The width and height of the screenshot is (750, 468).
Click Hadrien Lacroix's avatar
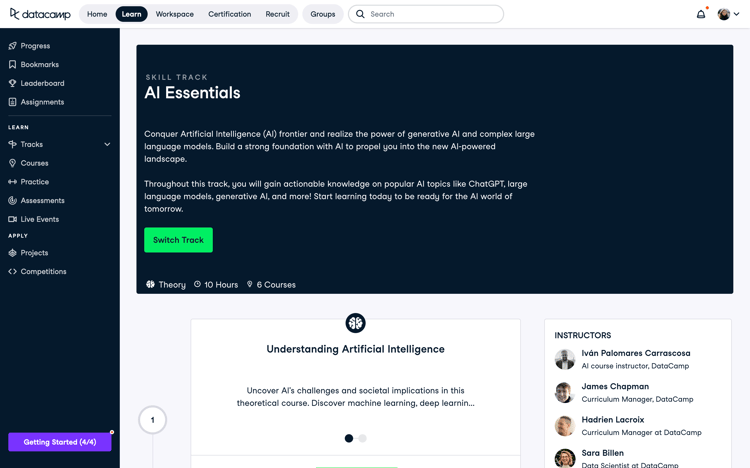point(565,426)
